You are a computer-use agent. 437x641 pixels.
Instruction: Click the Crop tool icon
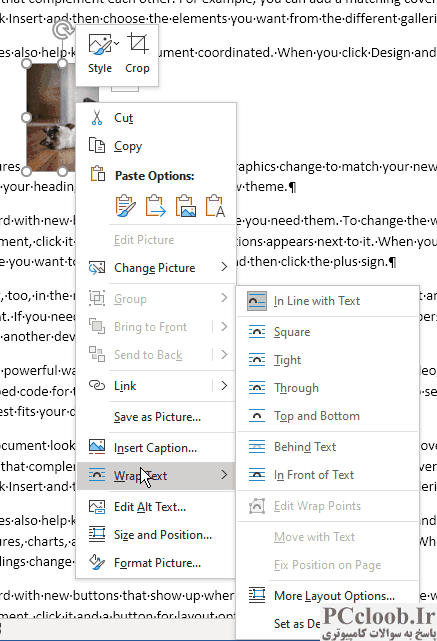tap(138, 44)
